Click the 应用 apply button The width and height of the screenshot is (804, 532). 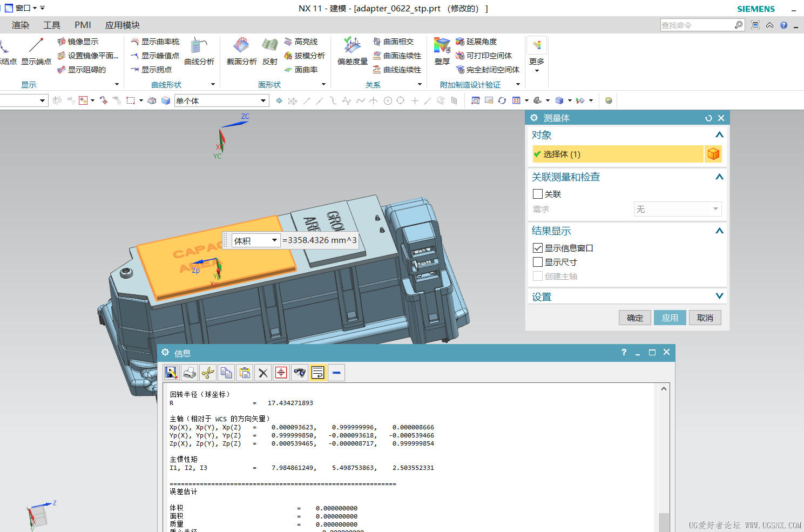click(670, 318)
